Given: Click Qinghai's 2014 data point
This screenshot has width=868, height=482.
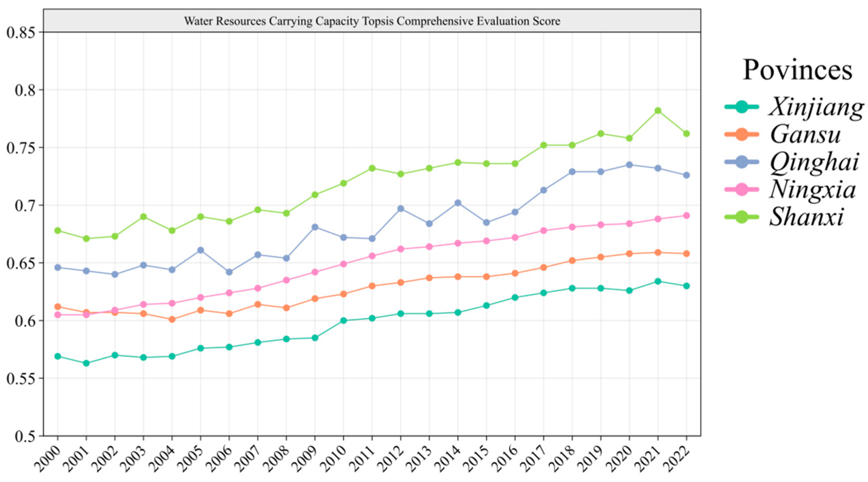Looking at the screenshot, I should pos(458,203).
